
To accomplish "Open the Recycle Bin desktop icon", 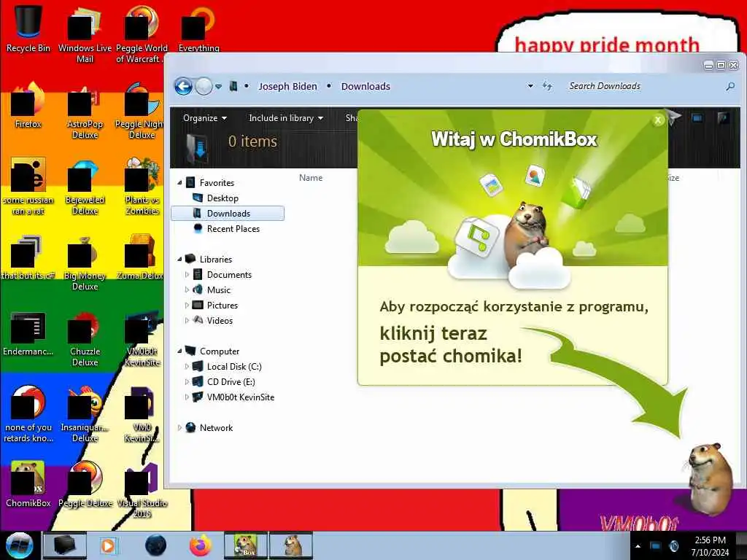I will tap(28, 27).
